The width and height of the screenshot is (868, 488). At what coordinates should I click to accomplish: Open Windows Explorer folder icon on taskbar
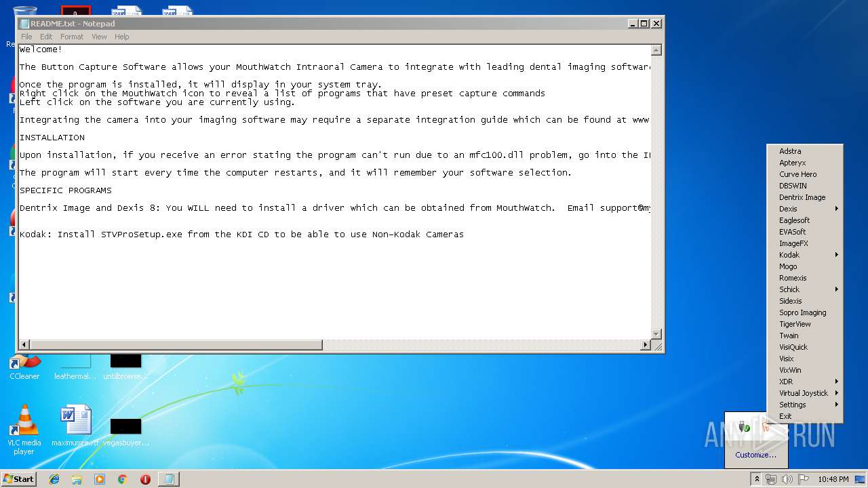[77, 479]
